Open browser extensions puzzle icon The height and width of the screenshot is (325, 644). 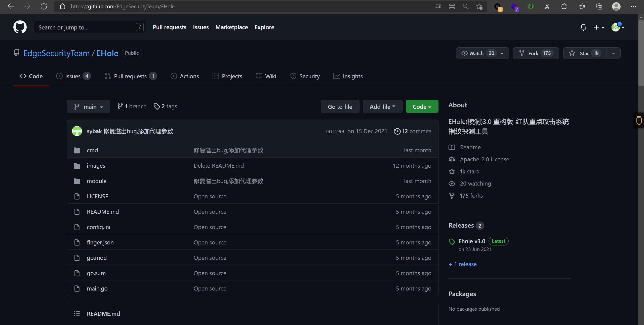pos(564,7)
